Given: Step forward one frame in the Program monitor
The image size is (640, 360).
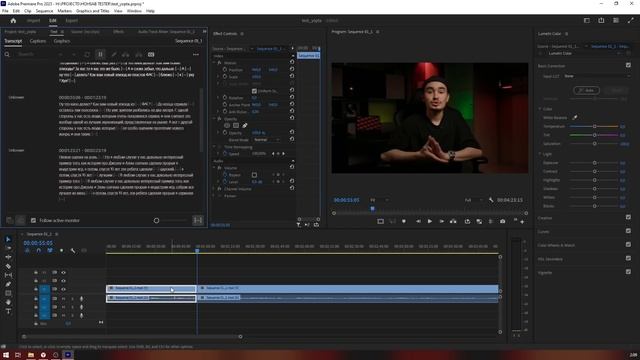Looking at the screenshot, I should pos(441,221).
